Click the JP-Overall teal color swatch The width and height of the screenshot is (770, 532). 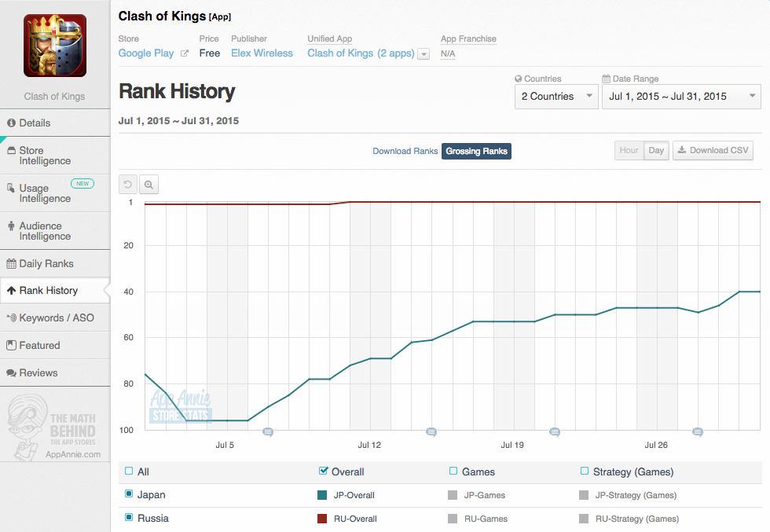[322, 494]
